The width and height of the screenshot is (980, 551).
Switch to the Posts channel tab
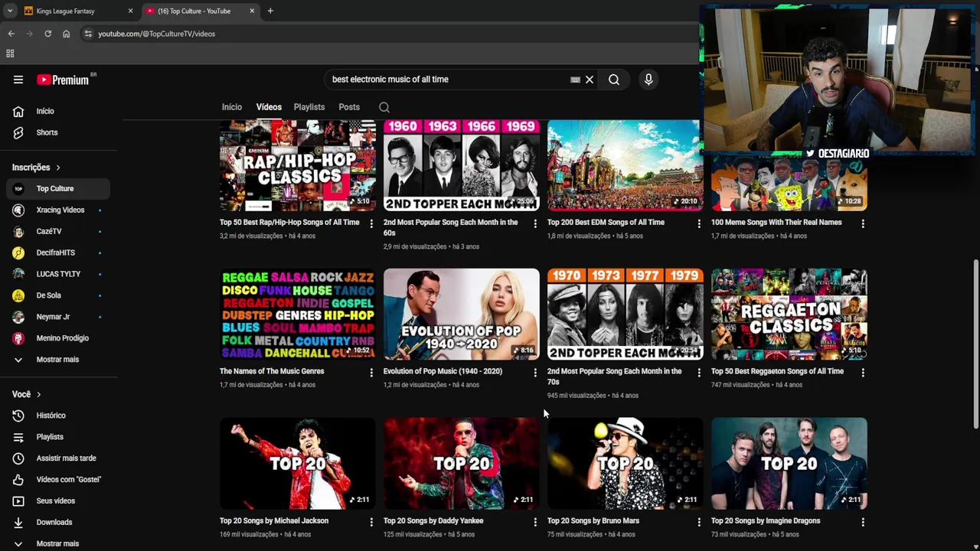pos(349,107)
